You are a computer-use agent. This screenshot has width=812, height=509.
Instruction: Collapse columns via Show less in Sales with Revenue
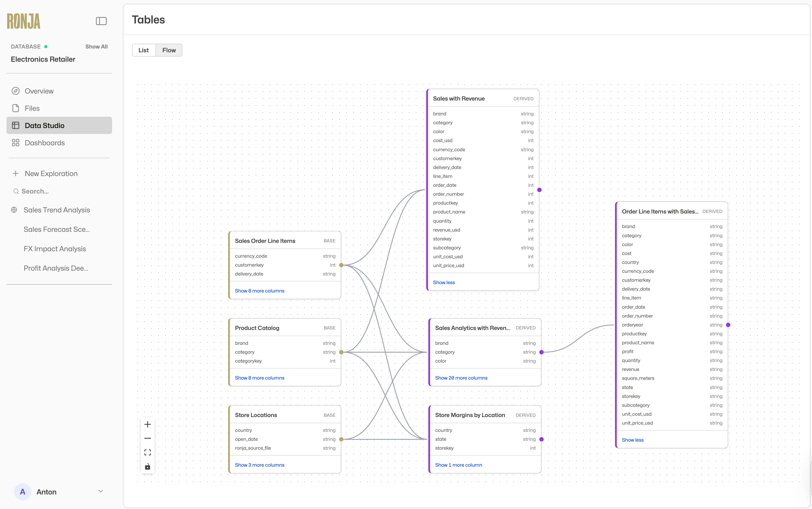443,282
